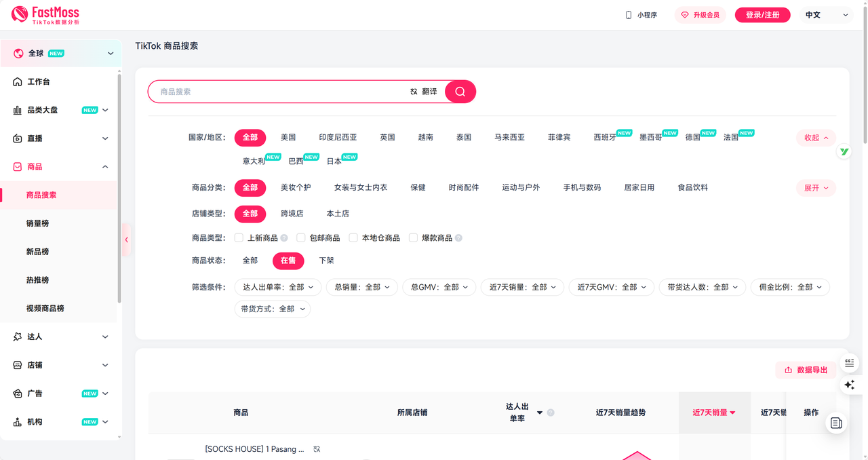Image resolution: width=868 pixels, height=460 pixels.
Task: Tick the 本地仓商品 checkbox
Action: pos(353,238)
